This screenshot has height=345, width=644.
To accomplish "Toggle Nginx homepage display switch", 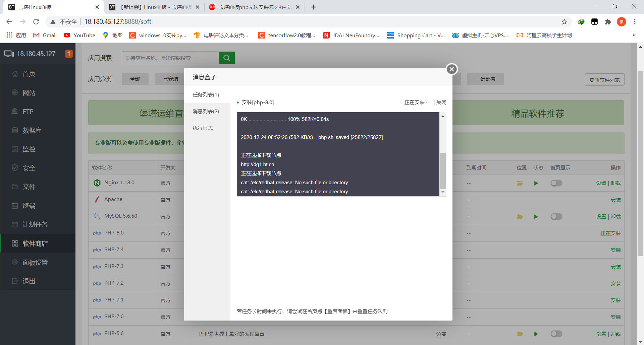I will 556,183.
